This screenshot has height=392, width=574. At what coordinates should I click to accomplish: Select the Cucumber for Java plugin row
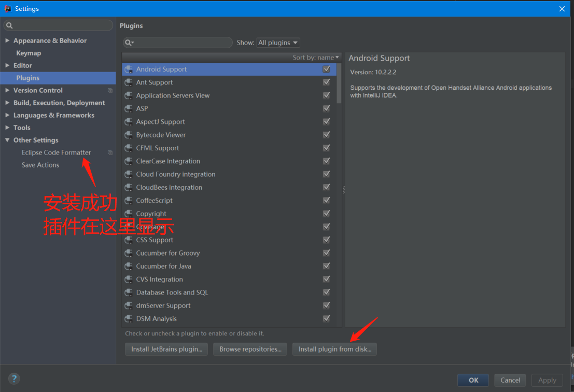pos(229,266)
